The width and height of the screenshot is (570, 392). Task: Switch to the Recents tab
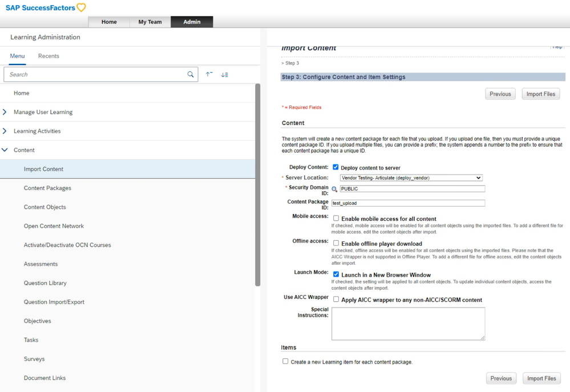[x=48, y=56]
